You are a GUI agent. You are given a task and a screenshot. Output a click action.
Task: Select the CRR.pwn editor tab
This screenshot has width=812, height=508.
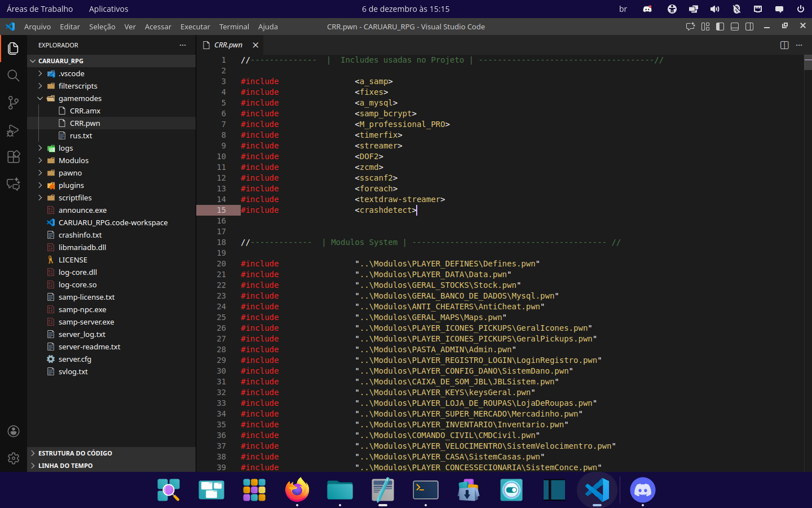[230, 45]
